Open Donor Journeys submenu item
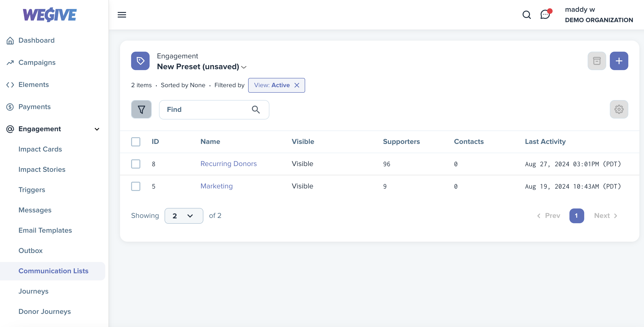This screenshot has width=644, height=327. (45, 312)
